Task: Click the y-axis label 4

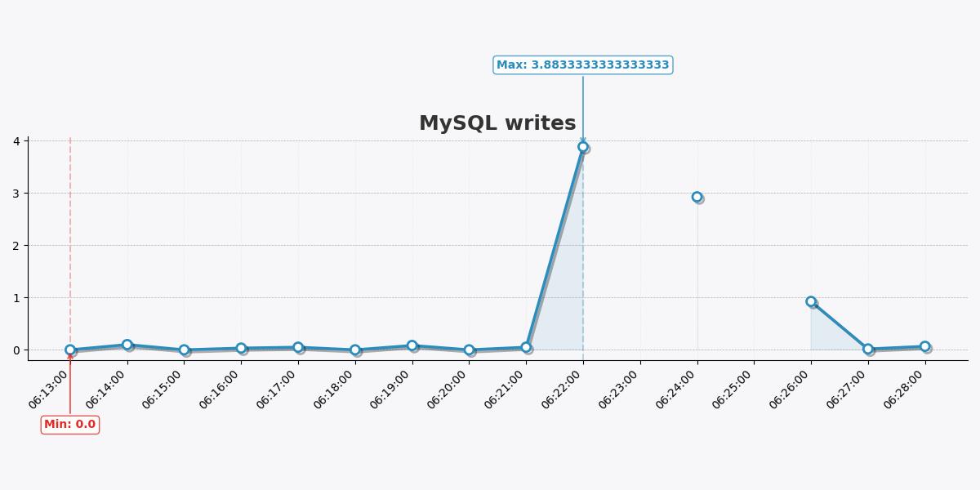Action: [16, 141]
